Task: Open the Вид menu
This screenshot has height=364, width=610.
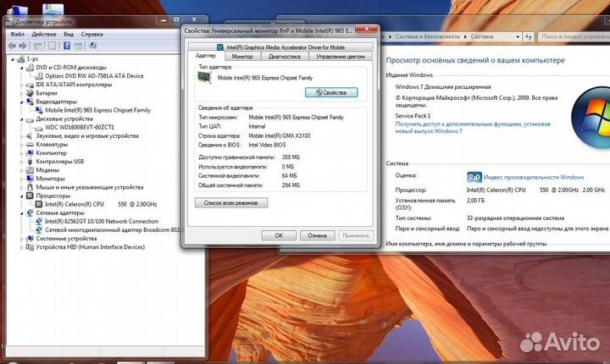Action: coord(69,34)
